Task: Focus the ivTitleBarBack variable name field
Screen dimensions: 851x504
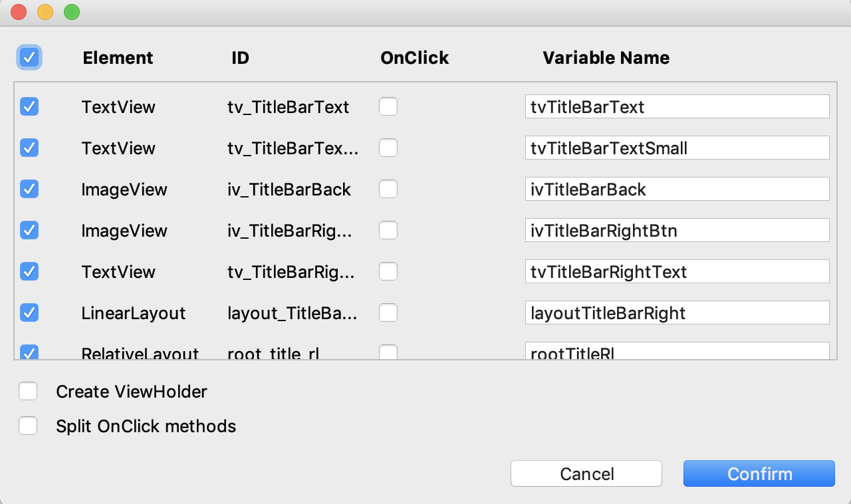Action: pos(677,189)
